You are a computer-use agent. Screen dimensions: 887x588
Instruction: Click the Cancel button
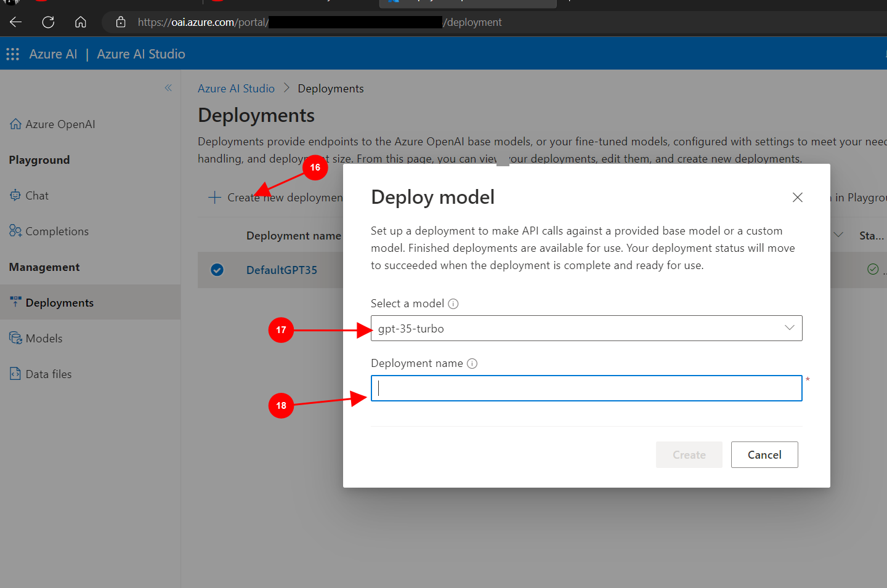coord(764,455)
